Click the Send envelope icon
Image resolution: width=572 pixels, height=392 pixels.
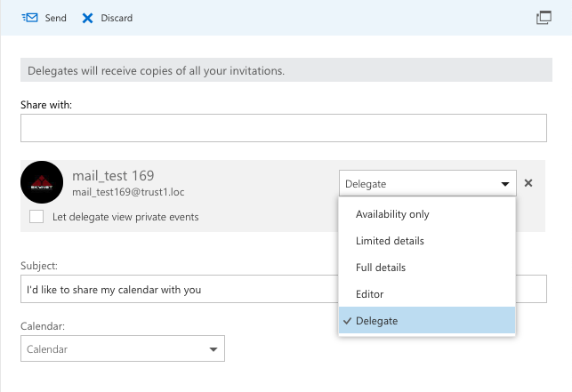(x=30, y=18)
